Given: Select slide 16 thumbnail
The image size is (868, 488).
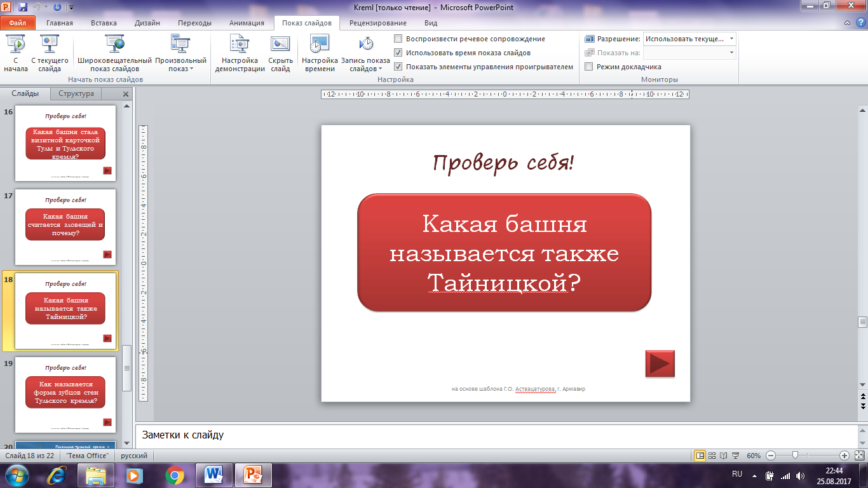Looking at the screenshot, I should tap(65, 143).
